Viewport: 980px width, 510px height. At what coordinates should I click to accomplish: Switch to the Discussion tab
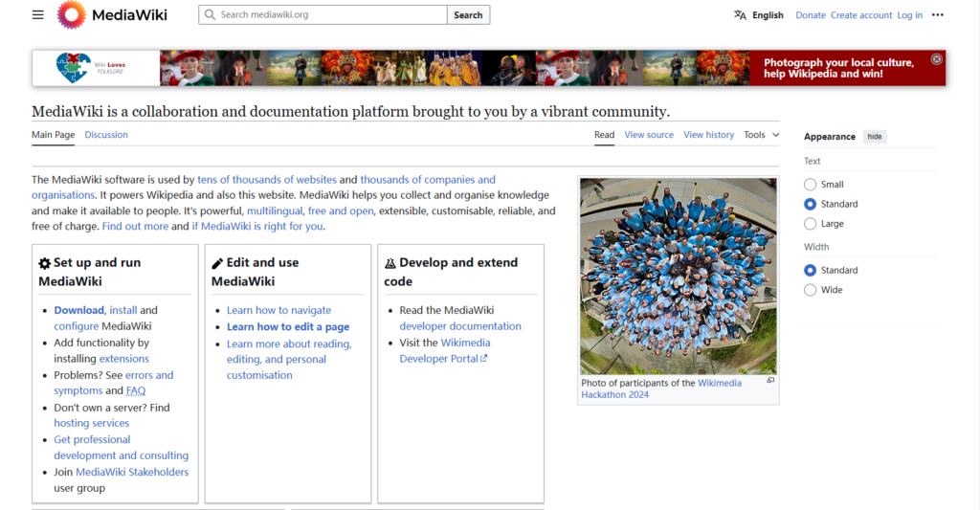click(x=106, y=135)
